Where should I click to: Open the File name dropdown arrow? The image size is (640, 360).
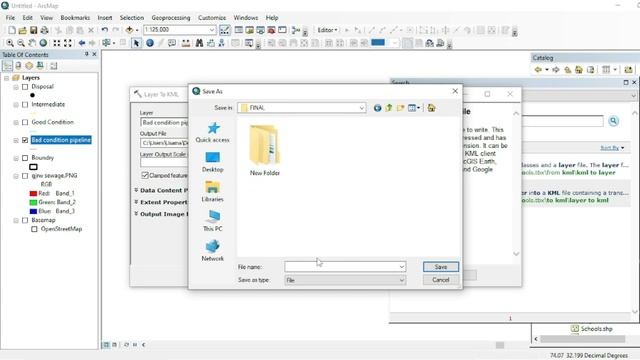coord(402,267)
